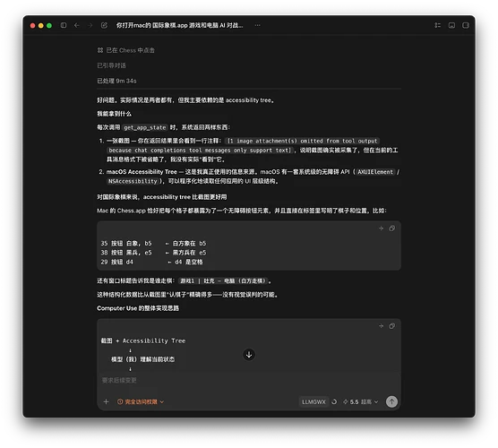Click the line '38 按钮 黑兵, e5'
This screenshot has height=448, width=498.
click(126, 253)
